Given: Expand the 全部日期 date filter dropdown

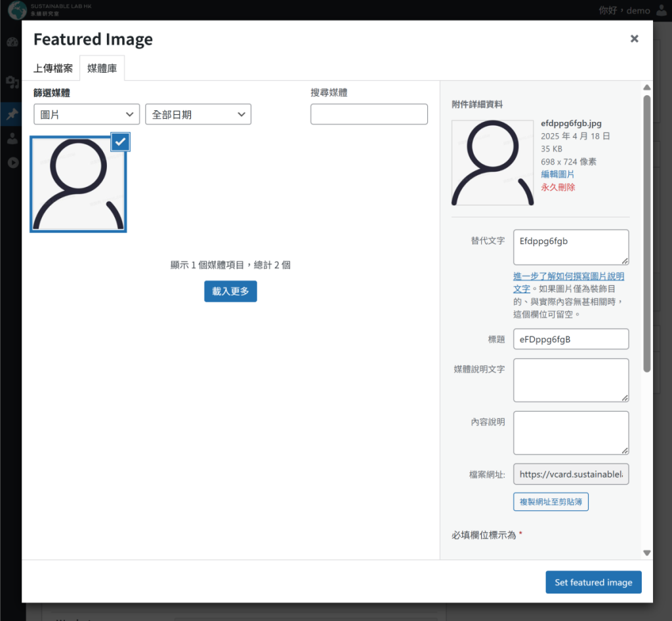Looking at the screenshot, I should pyautogui.click(x=198, y=114).
